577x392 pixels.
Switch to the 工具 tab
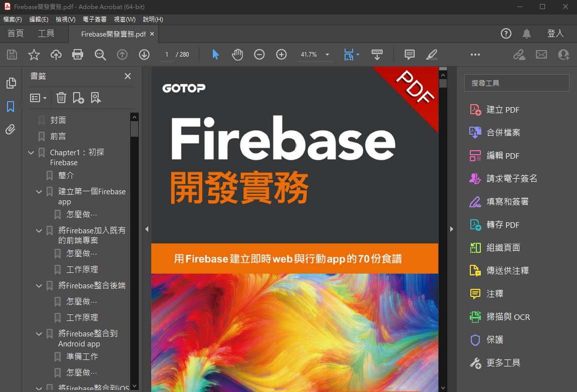47,34
